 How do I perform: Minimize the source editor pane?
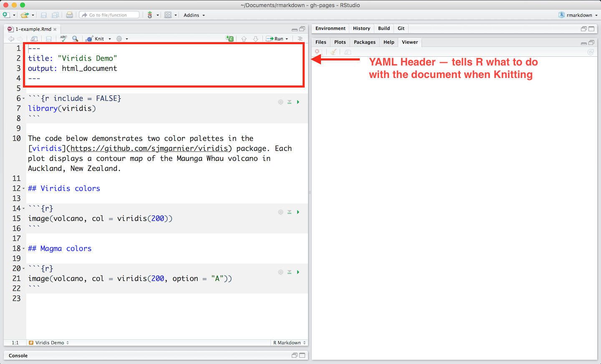pos(295,29)
